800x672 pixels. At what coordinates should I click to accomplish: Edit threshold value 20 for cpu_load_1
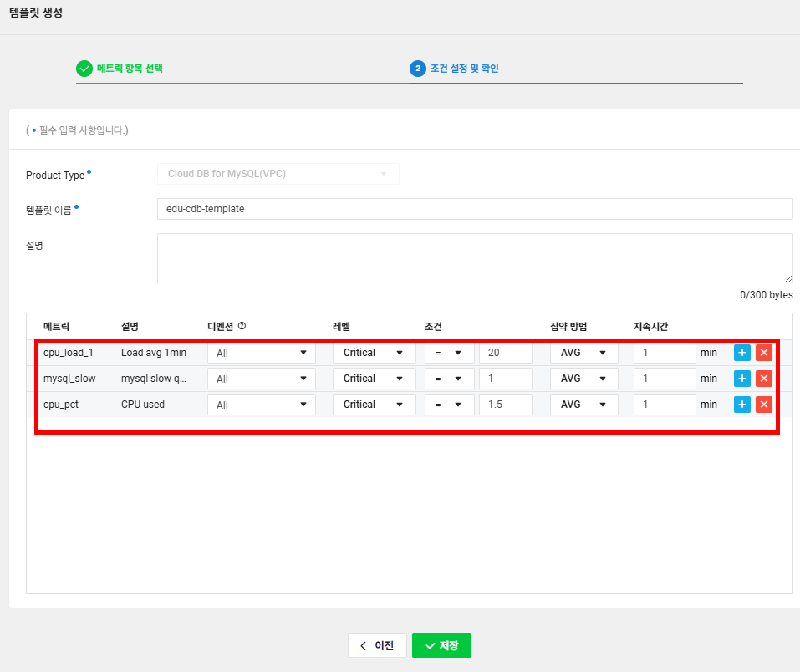506,353
